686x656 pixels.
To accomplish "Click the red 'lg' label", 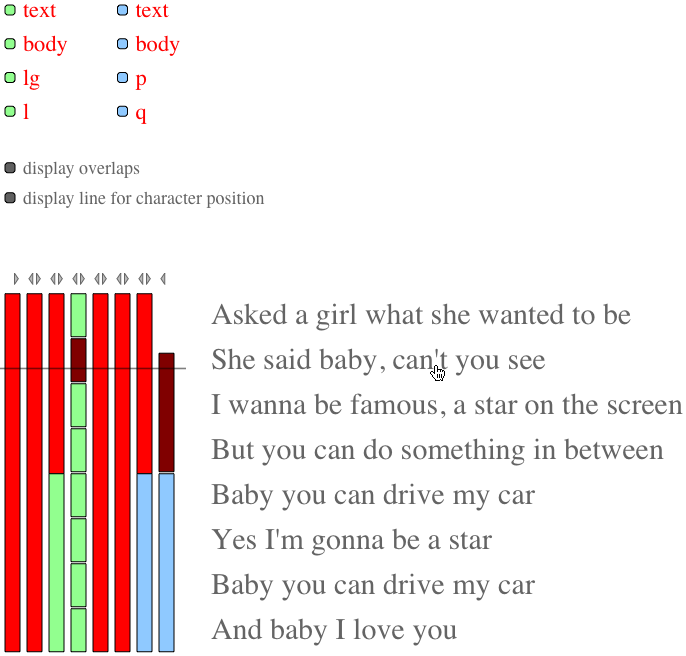I will point(32,79).
